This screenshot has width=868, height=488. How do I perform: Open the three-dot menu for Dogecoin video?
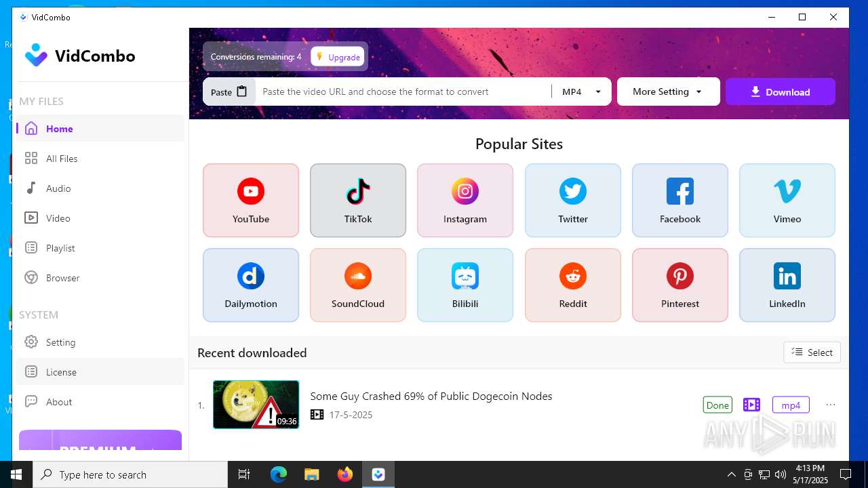pyautogui.click(x=831, y=405)
